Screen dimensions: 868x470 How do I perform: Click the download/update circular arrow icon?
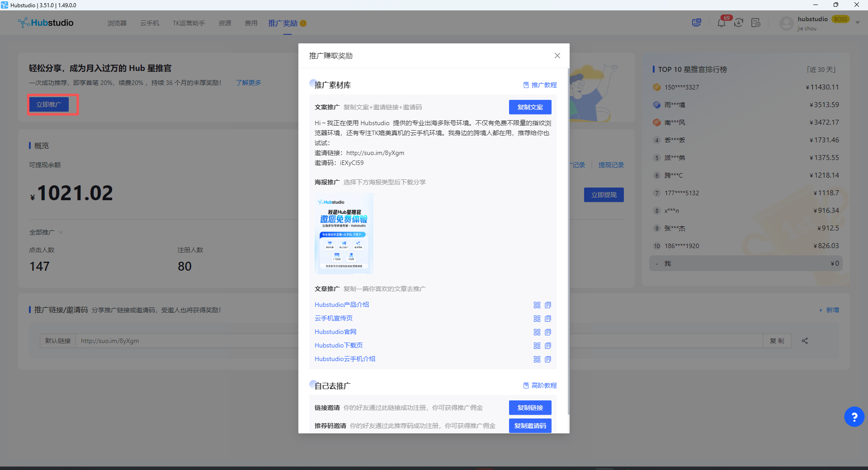[739, 23]
